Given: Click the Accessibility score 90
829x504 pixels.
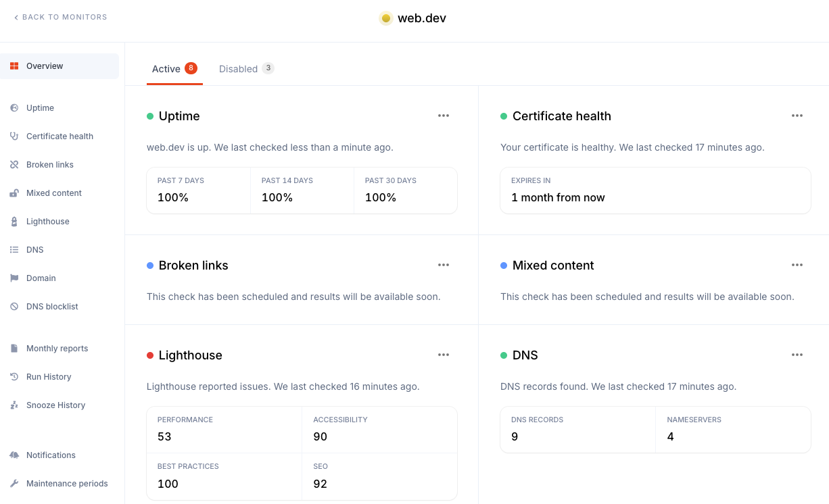Looking at the screenshot, I should tap(321, 437).
